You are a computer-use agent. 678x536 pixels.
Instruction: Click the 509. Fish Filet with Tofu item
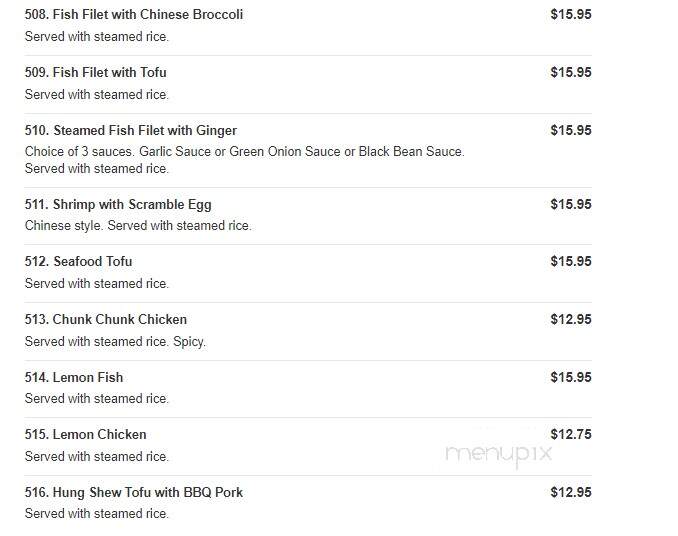[96, 73]
